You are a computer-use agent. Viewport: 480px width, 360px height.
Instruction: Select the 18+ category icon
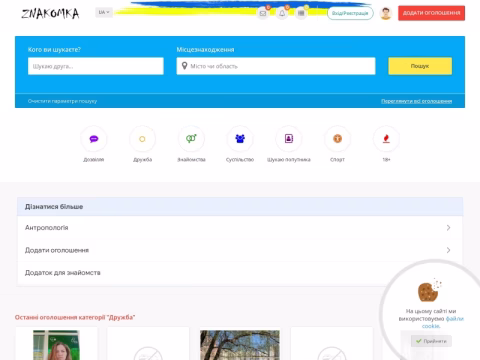click(386, 139)
